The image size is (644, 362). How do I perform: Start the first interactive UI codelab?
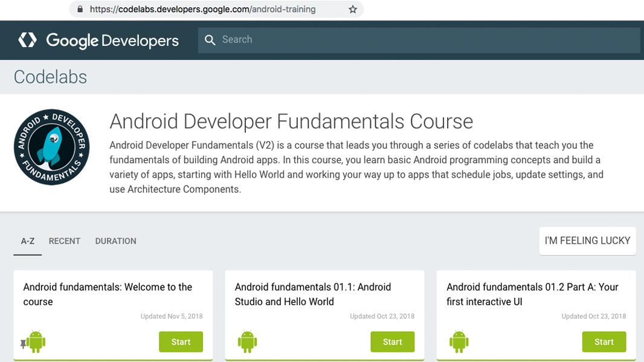(x=604, y=341)
